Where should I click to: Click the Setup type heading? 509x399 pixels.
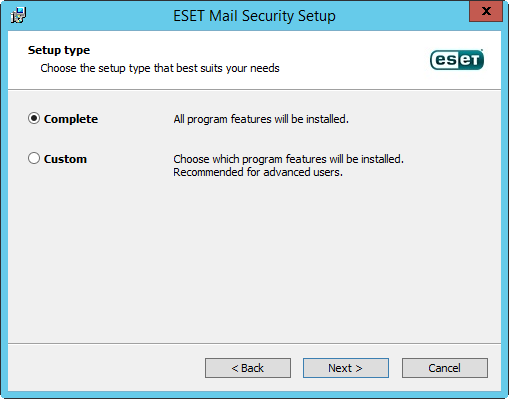click(59, 50)
